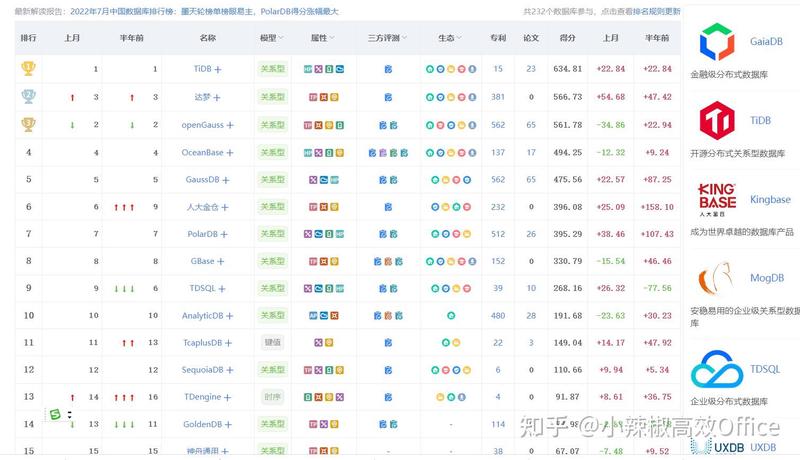This screenshot has width=800, height=460.
Task: Click the 论文 column header
Action: (531, 38)
